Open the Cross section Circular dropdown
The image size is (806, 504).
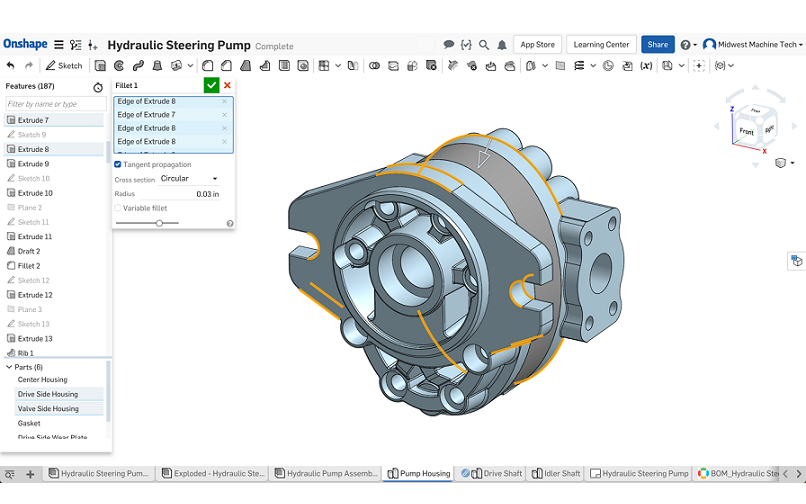click(189, 178)
